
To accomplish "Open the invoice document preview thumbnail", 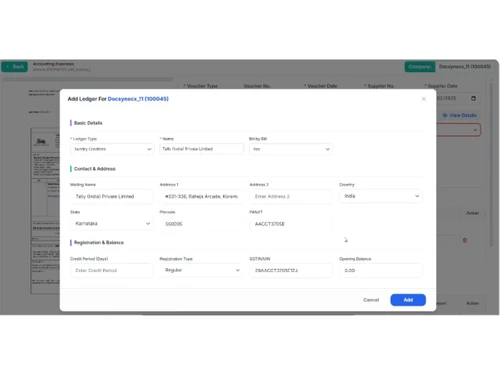I will (45, 211).
